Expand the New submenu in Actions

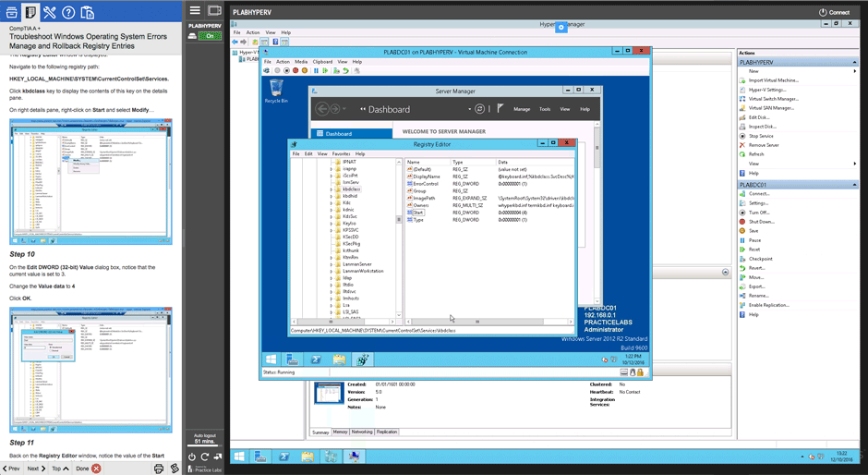coord(855,71)
